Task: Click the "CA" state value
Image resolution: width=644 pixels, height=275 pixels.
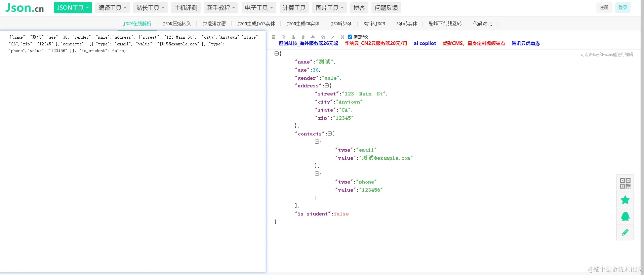Action: 345,110
